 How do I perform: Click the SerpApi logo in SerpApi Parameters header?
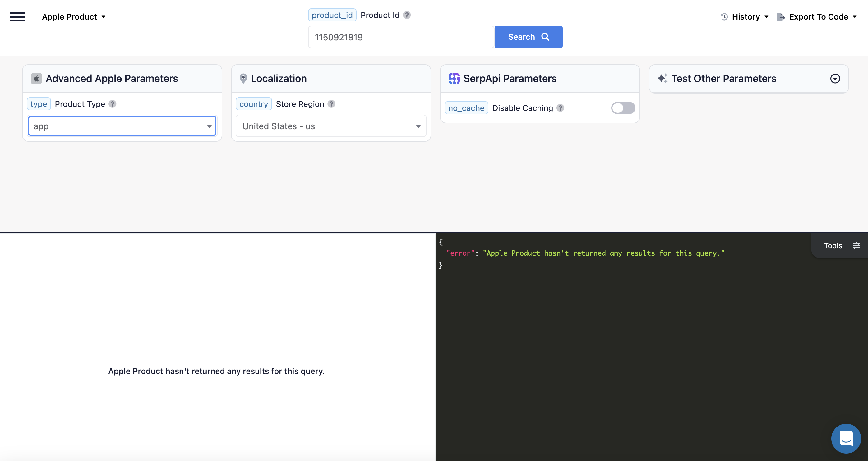point(454,78)
